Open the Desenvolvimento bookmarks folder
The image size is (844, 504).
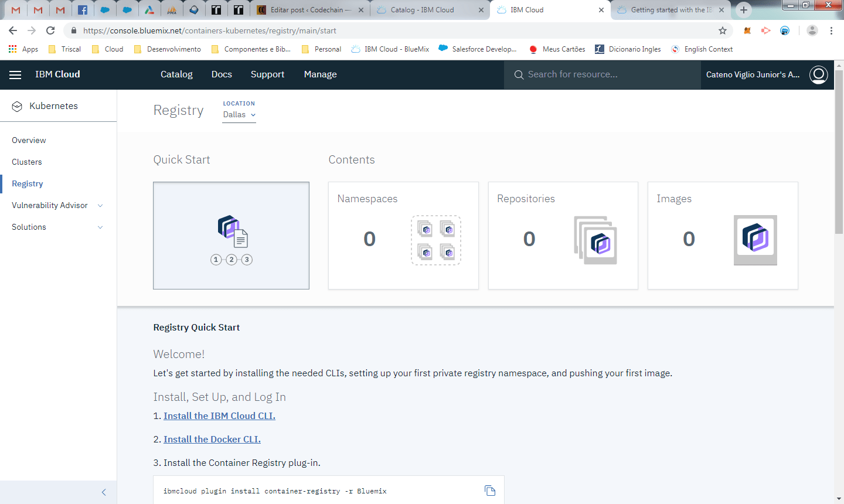point(168,49)
